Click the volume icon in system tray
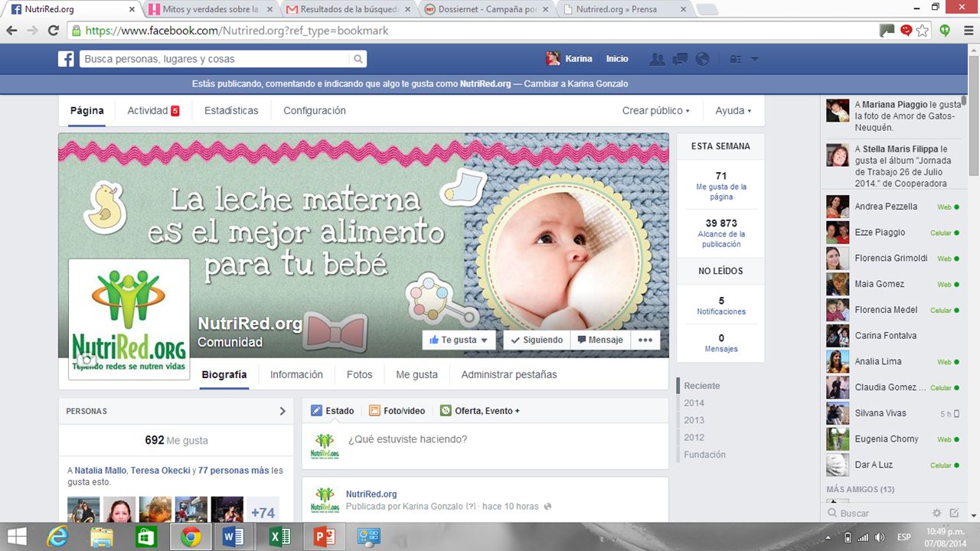The width and height of the screenshot is (980, 551). [880, 537]
